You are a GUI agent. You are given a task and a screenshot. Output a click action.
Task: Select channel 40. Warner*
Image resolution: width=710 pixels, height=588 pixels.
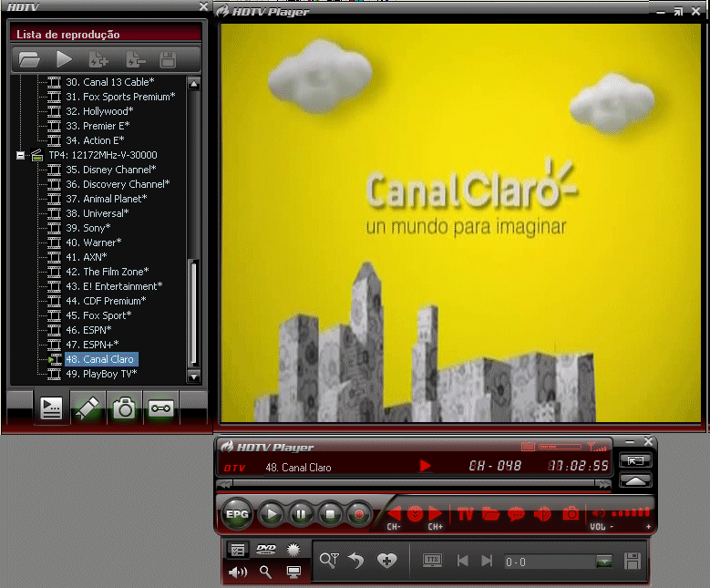(94, 242)
